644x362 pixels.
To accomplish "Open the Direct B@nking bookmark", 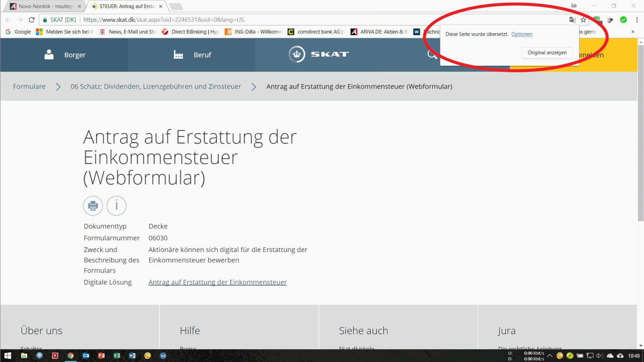I will 190,32.
